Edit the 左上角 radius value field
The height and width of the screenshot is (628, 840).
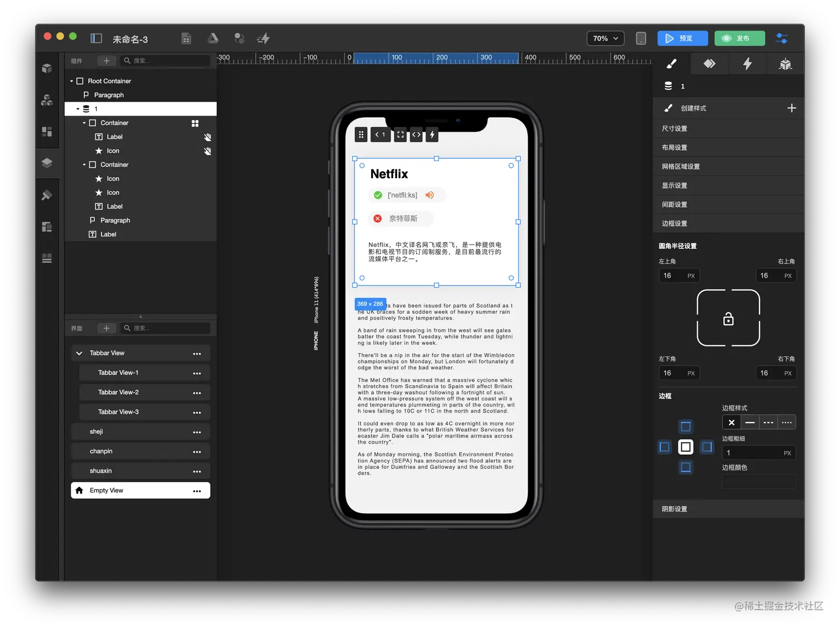pyautogui.click(x=679, y=276)
